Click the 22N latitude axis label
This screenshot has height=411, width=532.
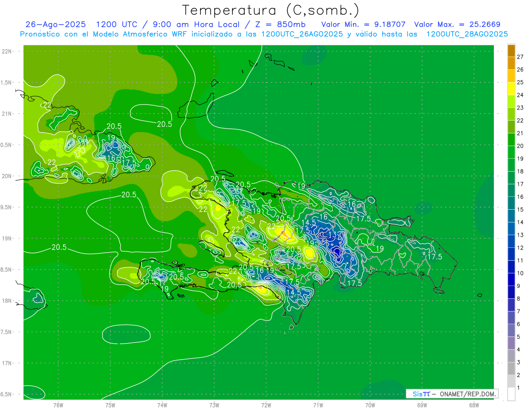coord(7,51)
